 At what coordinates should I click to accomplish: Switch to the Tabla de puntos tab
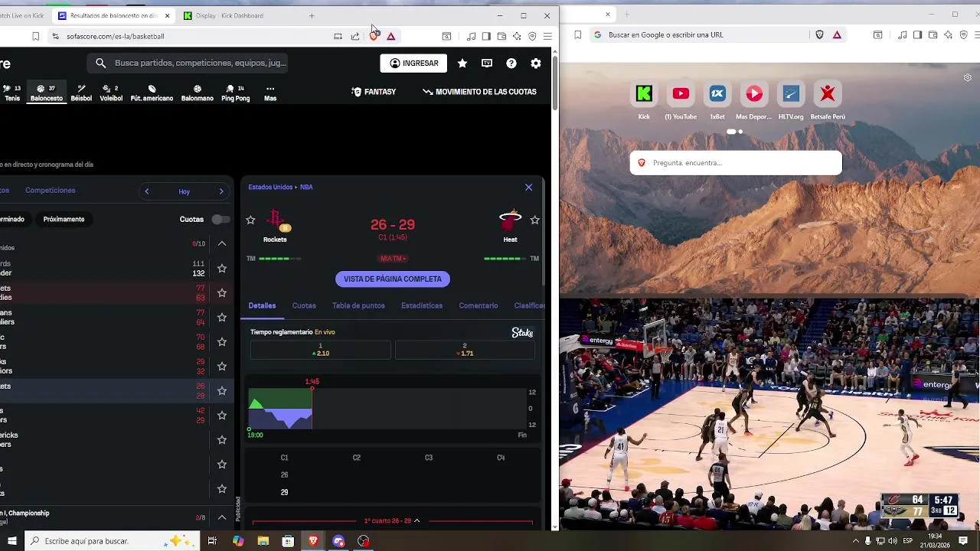coord(358,305)
